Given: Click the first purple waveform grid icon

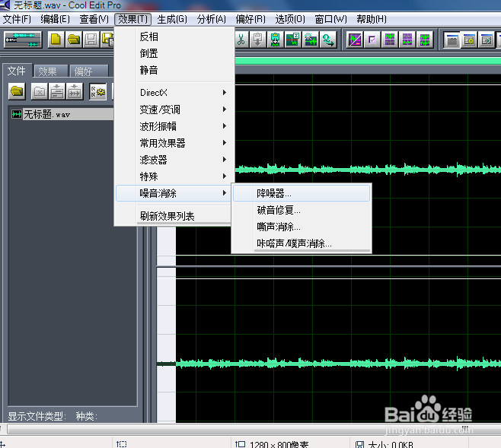Looking at the screenshot, I should [x=390, y=40].
